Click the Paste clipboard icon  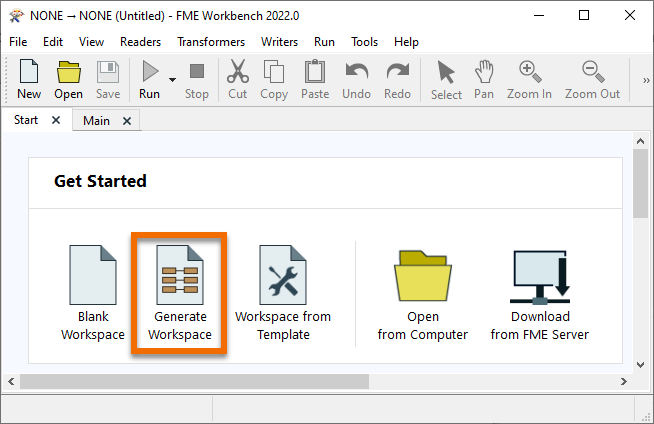click(x=315, y=80)
